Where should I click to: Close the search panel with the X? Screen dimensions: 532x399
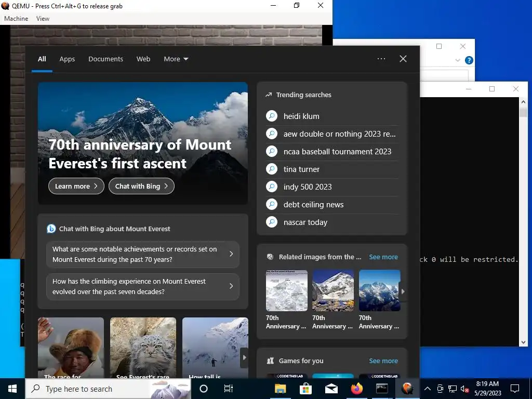(403, 59)
